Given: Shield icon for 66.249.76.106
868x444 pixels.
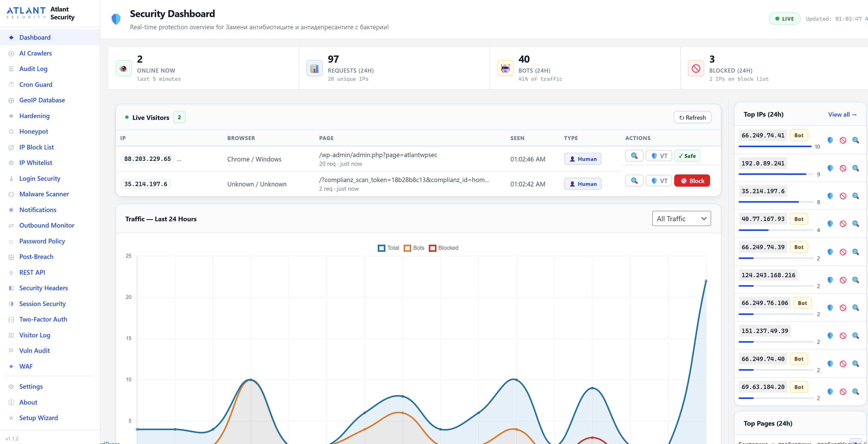Looking at the screenshot, I should coord(830,308).
